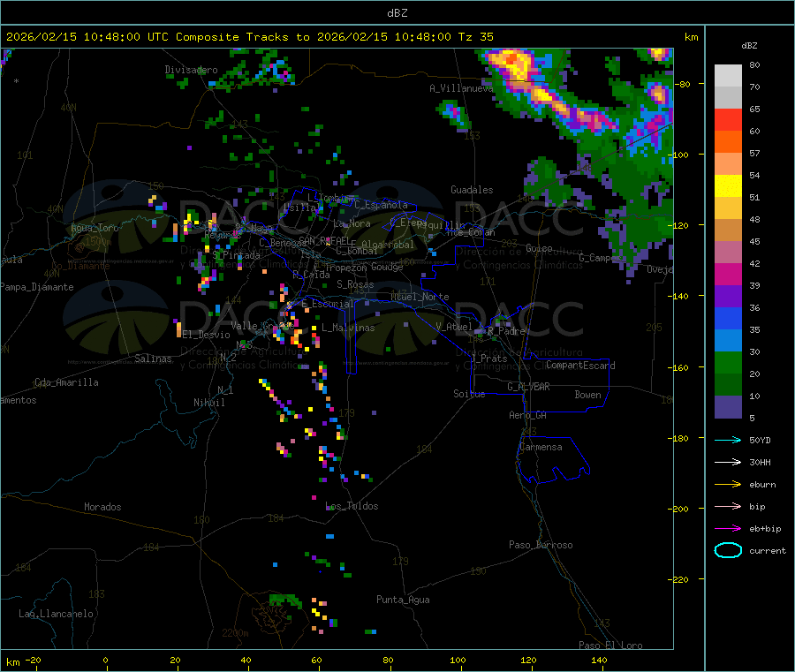Viewport: 795px width, 672px height.
Task: Click the 'V_Atuel' map label
Action: point(454,327)
